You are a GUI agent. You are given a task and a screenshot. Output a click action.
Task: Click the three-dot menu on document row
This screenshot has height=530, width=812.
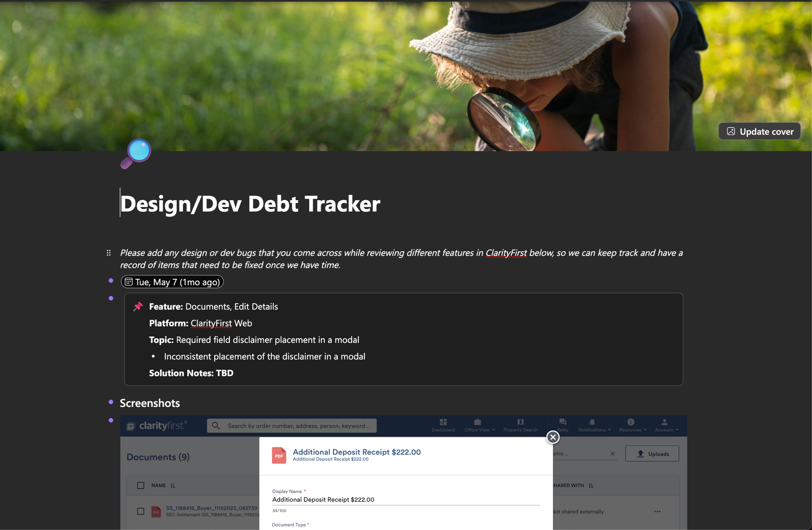[x=657, y=511]
